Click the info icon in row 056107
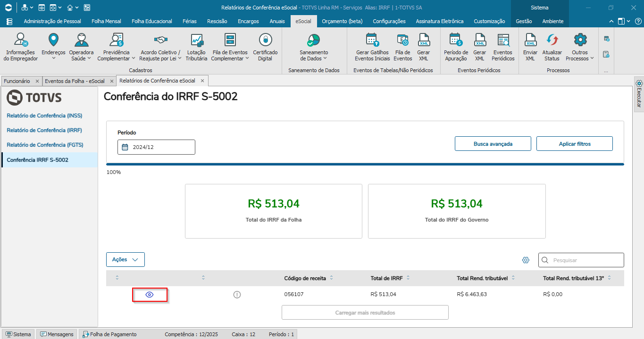 [x=237, y=295]
